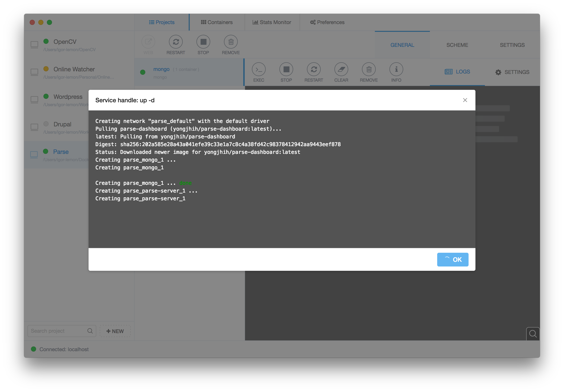Switch to the Projects tab
Image resolution: width=564 pixels, height=392 pixels.
pyautogui.click(x=162, y=22)
